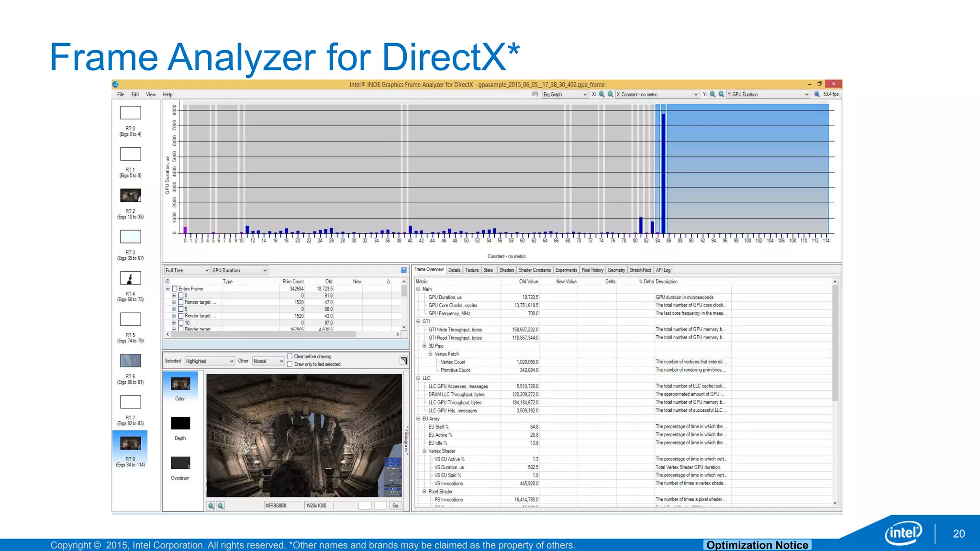980x551 pixels.
Task: Click the reset zoom magnifier beside 53.4 fps
Action: [x=817, y=94]
